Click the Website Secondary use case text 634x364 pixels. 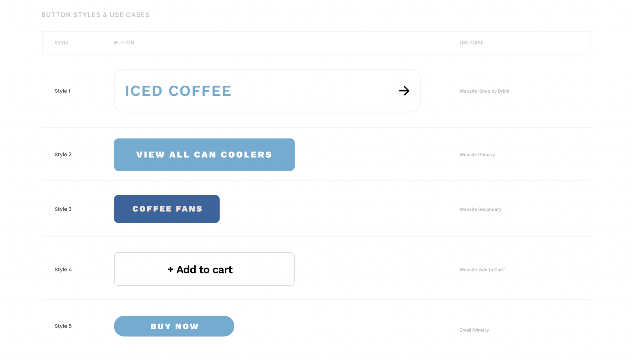pyautogui.click(x=480, y=209)
